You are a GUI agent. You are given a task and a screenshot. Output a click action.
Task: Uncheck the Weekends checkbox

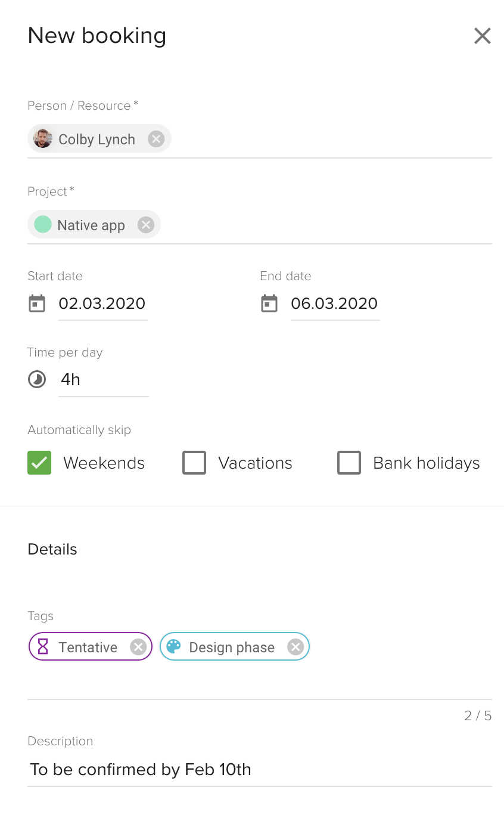[39, 463]
